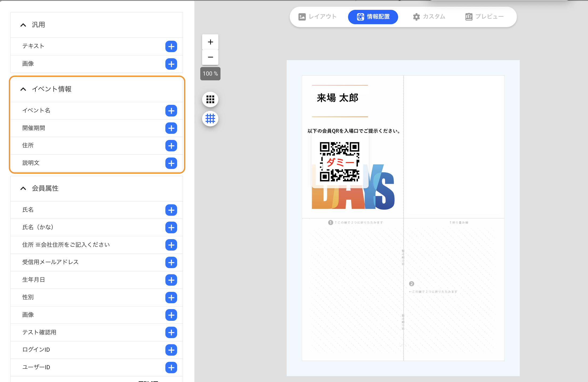588x382 pixels.
Task: Add the 説明文 field
Action: point(171,163)
